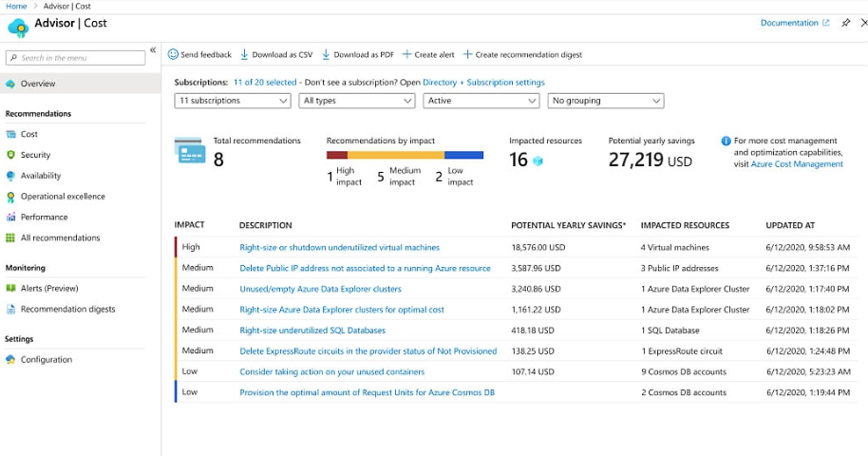Follow the Azure Cost Management link
868x456 pixels.
click(797, 164)
